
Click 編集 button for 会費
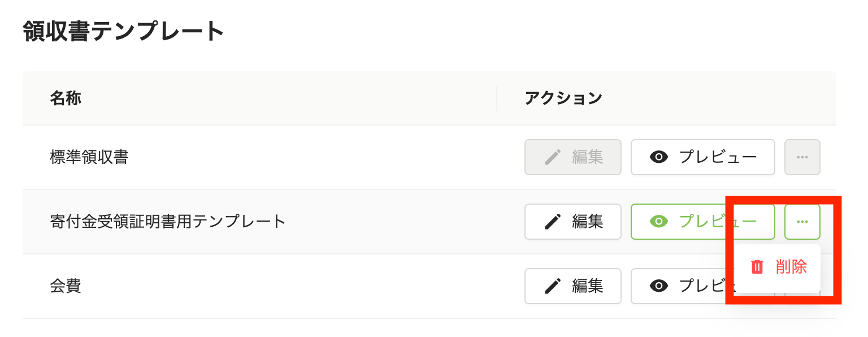pos(573,286)
